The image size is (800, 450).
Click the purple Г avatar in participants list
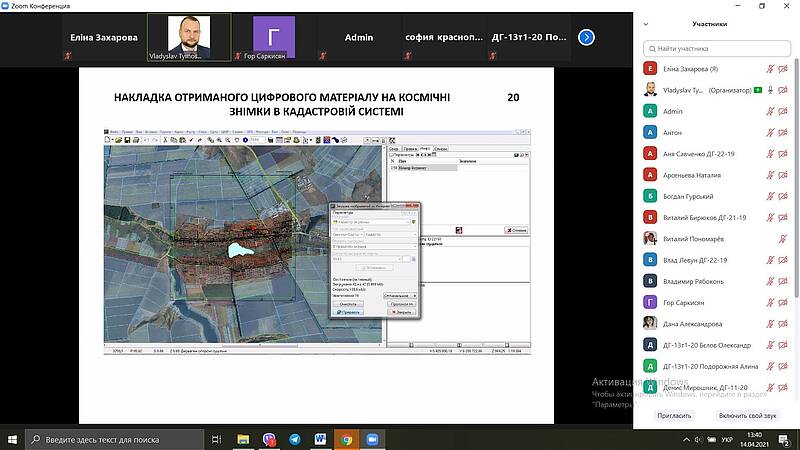[x=650, y=302]
